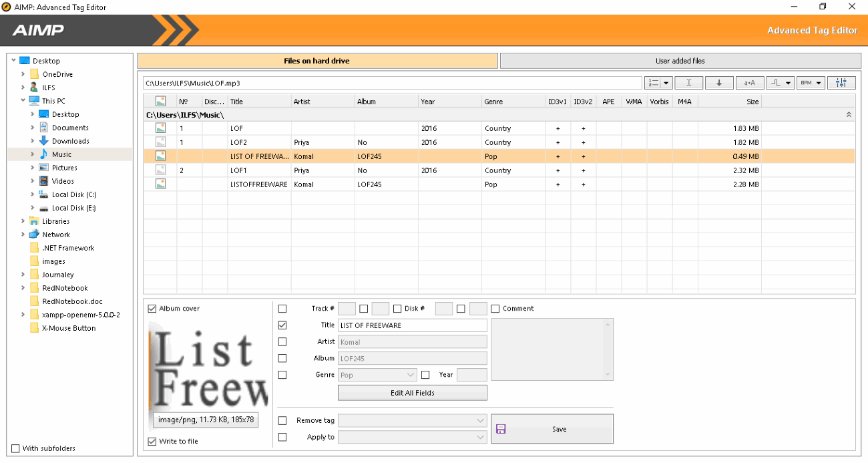
Task: Select Downloads in the folder tree
Action: (71, 141)
